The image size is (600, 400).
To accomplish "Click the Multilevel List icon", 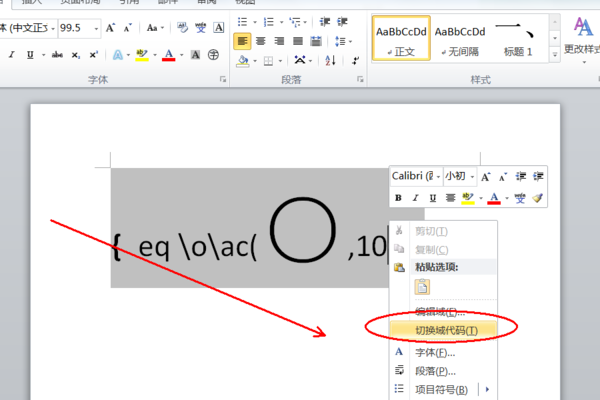I will tap(295, 22).
